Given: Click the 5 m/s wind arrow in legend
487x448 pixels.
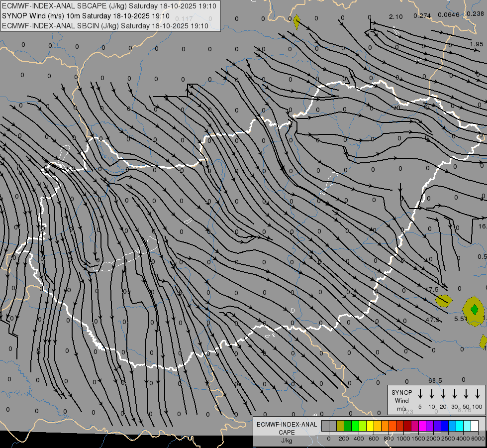Looking at the screenshot, I should pyautogui.click(x=420, y=393).
